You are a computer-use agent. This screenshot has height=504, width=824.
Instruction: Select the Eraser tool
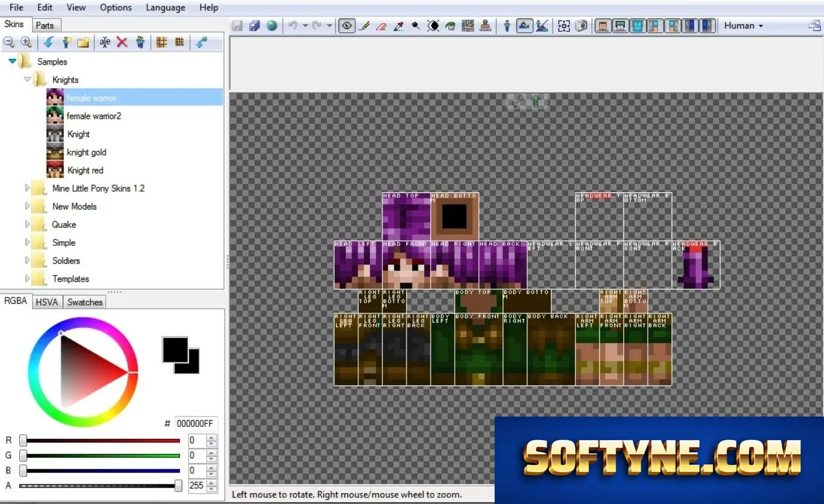click(381, 26)
